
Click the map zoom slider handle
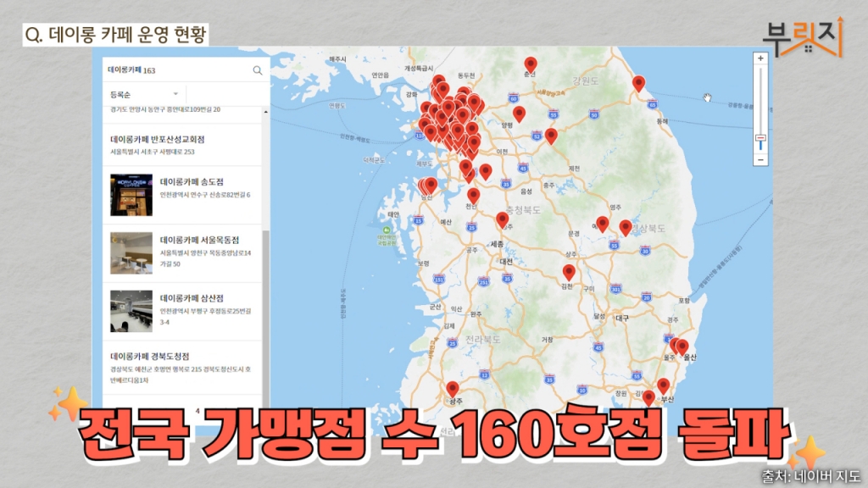coord(760,137)
